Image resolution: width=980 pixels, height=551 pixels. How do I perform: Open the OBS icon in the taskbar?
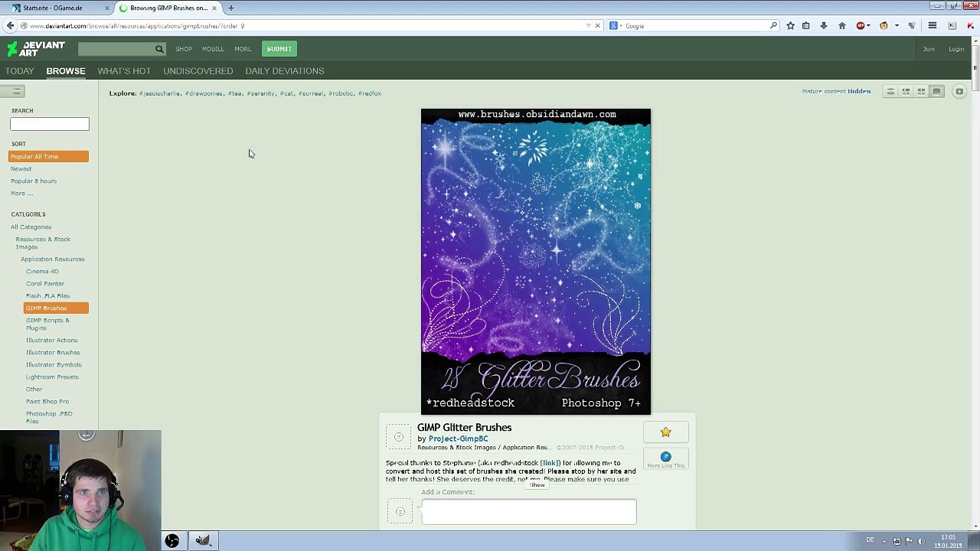coord(172,541)
